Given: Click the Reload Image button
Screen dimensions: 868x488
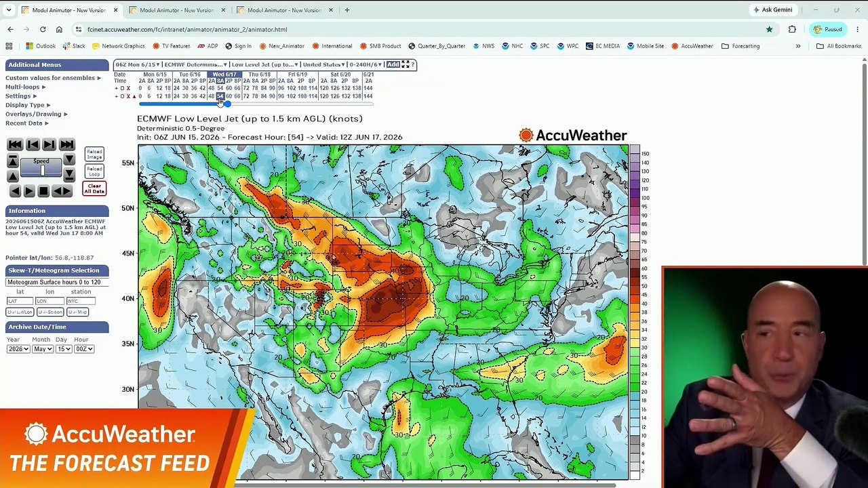Looking at the screenshot, I should pyautogui.click(x=94, y=155).
